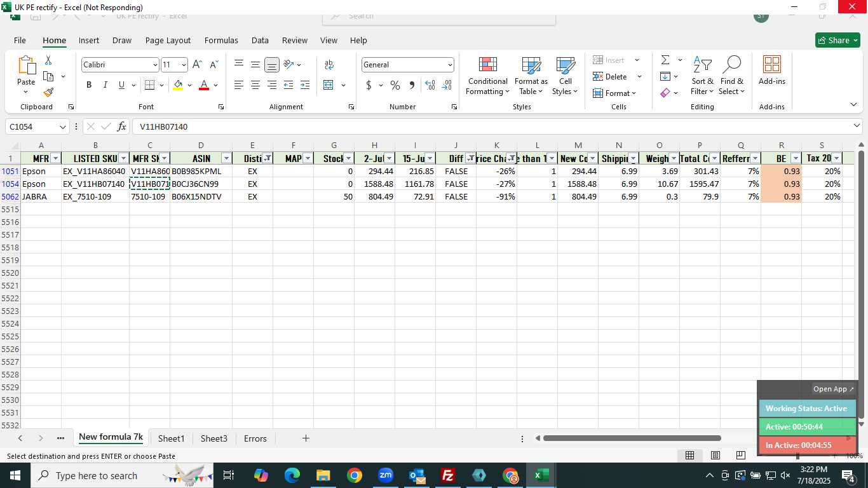
Task: Add a new sheet with plus button
Action: point(306,438)
